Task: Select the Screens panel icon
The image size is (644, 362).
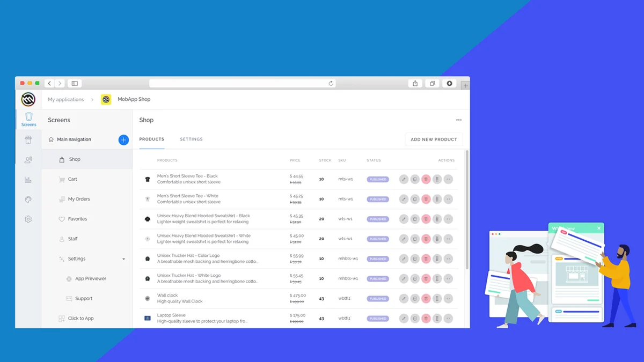Action: point(28,119)
